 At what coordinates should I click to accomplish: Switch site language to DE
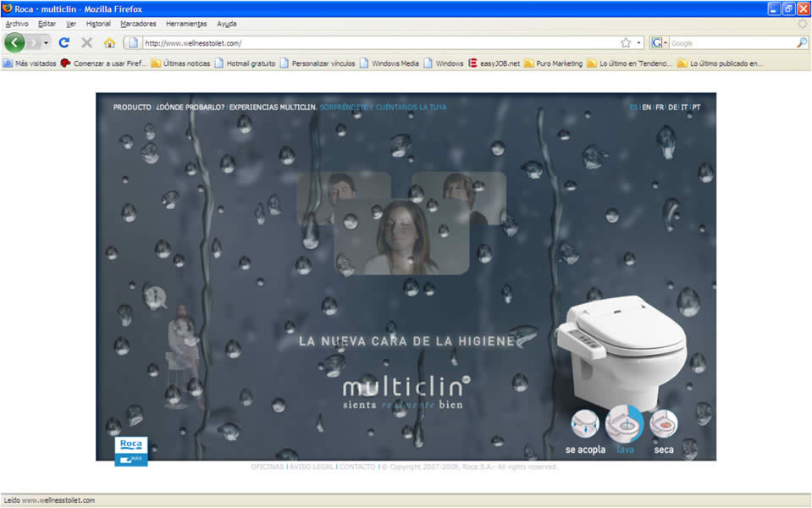tap(672, 108)
